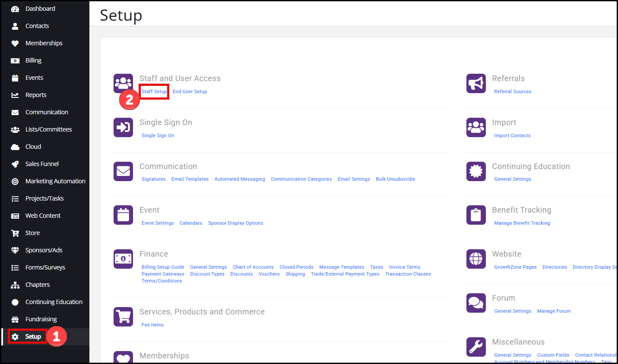Go to Marketing Automation in sidebar
Image resolution: width=618 pixels, height=364 pixels.
55,181
